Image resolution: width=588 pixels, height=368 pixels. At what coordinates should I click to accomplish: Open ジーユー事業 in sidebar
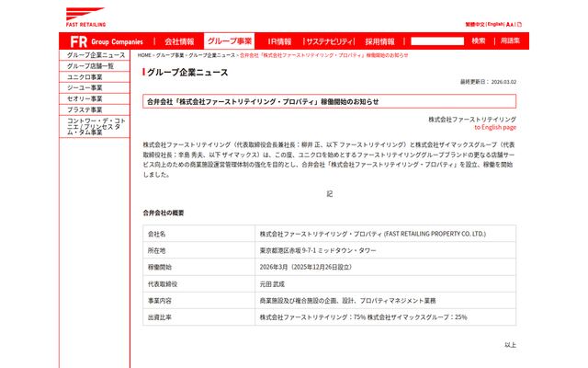(x=95, y=88)
